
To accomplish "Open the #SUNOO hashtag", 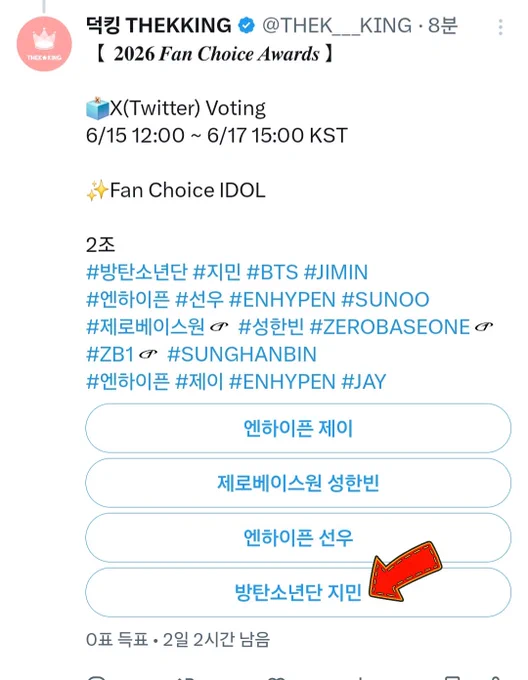I will click(x=385, y=300).
